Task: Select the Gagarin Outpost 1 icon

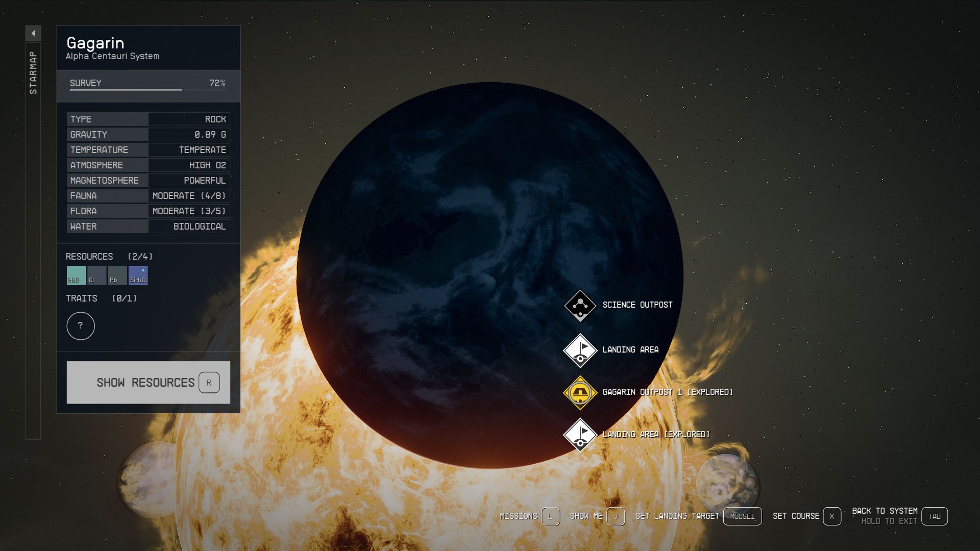Action: coord(581,392)
